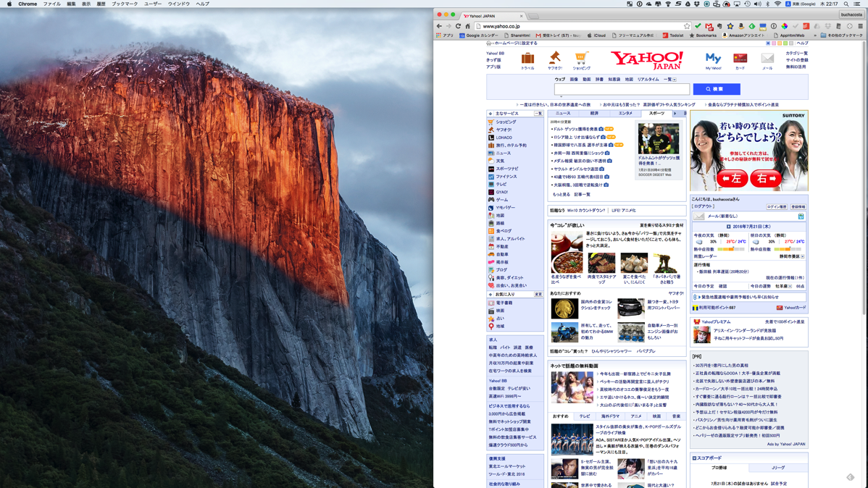Select the orange page theme color swatch

[x=780, y=43]
